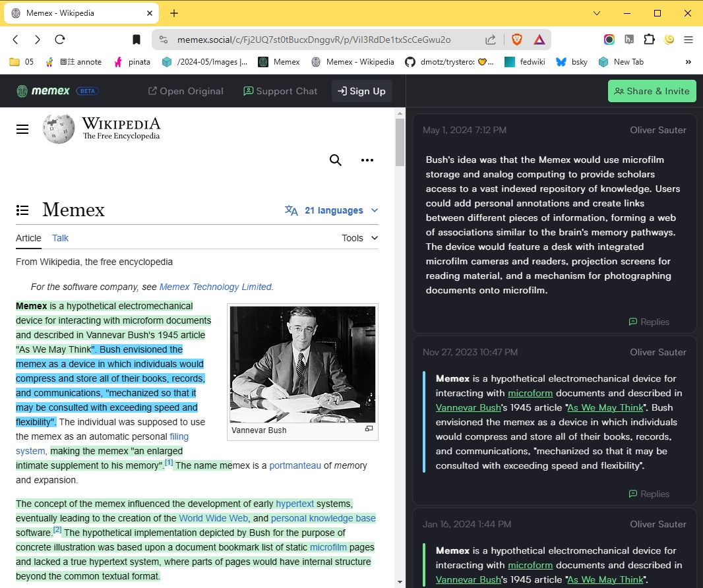Click the Oliver Sauter name on May 1 note
Screen dimensions: 703x588
tap(657, 130)
